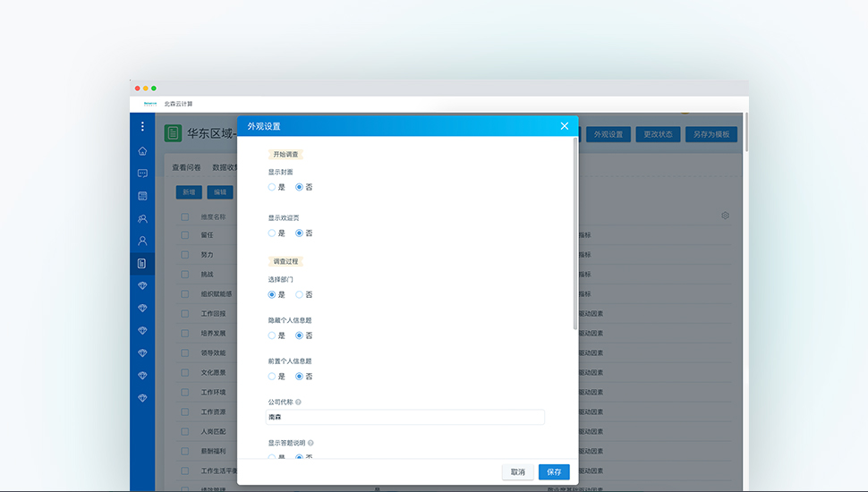Tick the checkbox for row 组织赋能感
The width and height of the screenshot is (868, 492).
point(185,294)
